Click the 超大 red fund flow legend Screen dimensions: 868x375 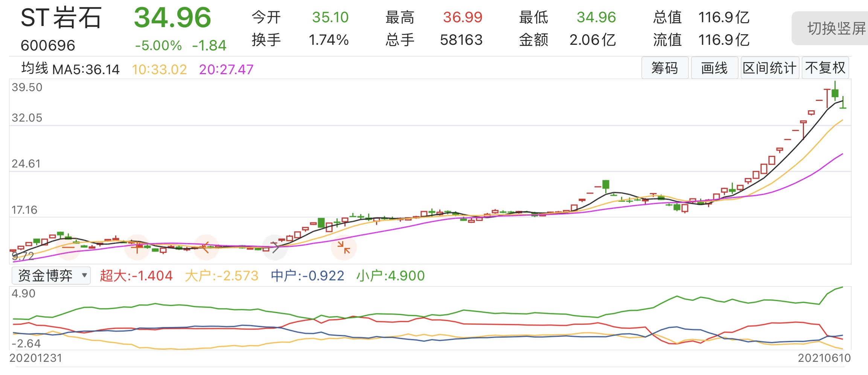[136, 276]
